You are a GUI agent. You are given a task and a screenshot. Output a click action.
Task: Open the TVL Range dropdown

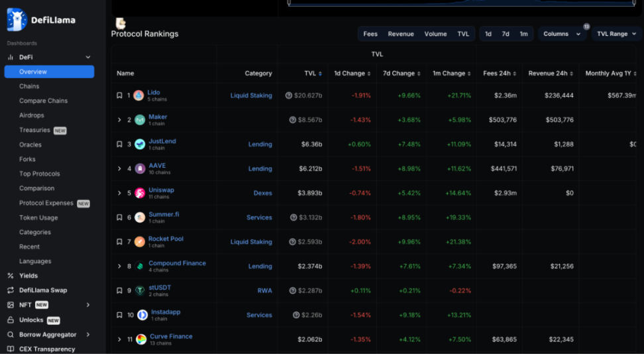tap(616, 34)
